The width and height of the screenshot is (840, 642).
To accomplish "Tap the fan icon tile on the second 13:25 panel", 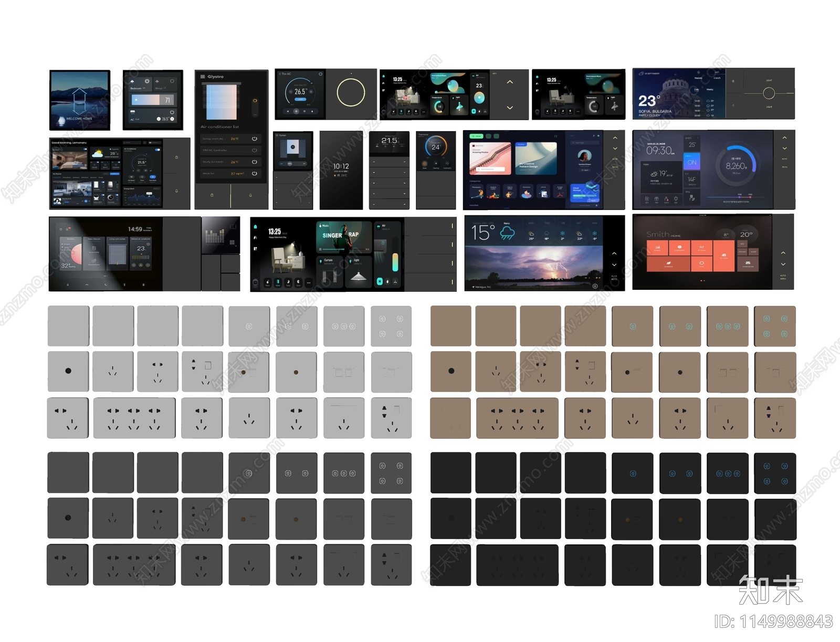I will pyautogui.click(x=614, y=106).
